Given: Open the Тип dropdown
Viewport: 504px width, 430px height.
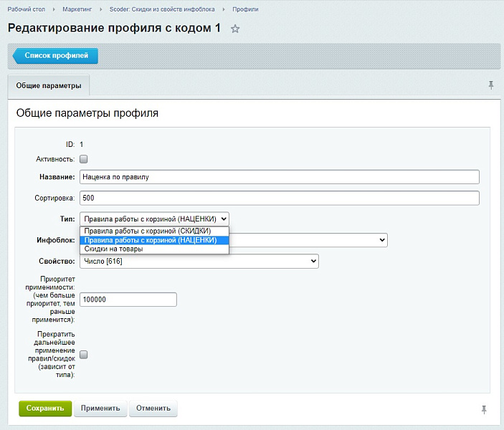Looking at the screenshot, I should [x=154, y=219].
